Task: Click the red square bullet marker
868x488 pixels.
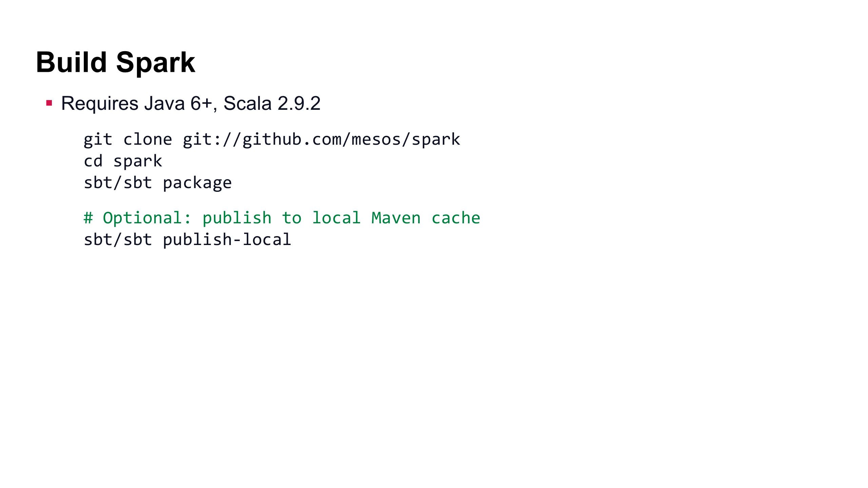Action: (x=49, y=103)
